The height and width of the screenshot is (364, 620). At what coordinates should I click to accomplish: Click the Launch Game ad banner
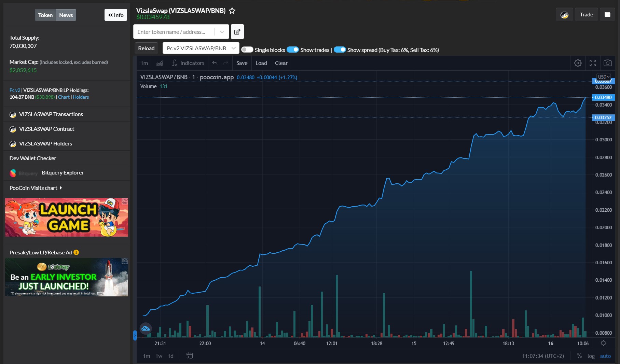click(67, 217)
